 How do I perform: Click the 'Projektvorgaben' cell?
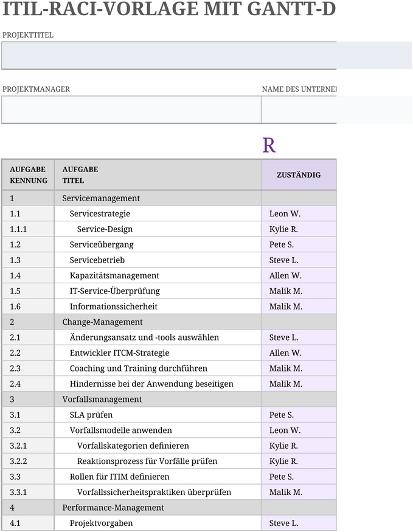[x=158, y=523]
